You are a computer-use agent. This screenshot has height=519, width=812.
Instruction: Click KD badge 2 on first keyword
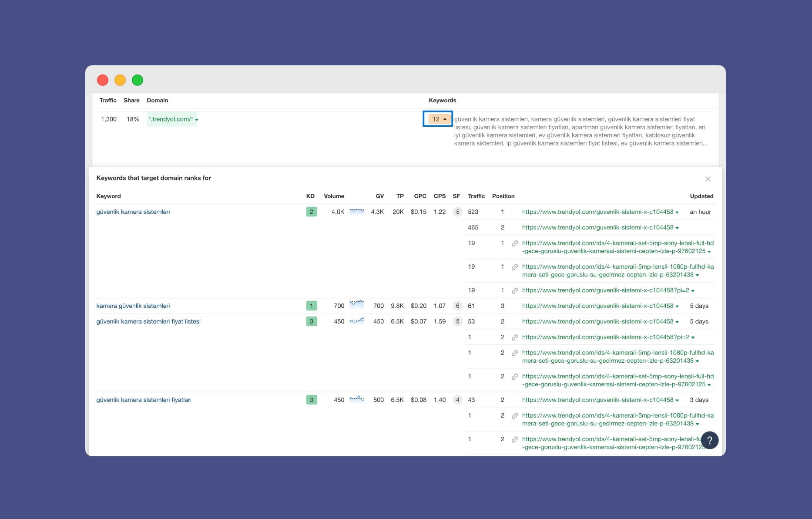coord(312,212)
